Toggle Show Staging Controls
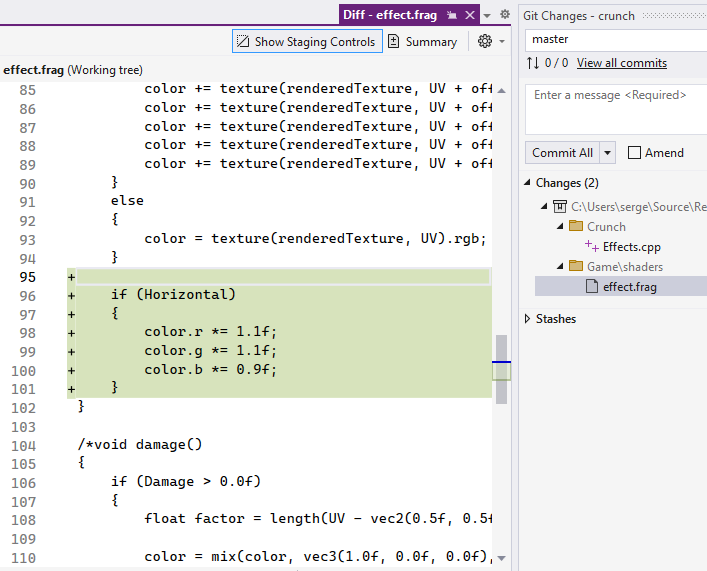 [x=307, y=41]
